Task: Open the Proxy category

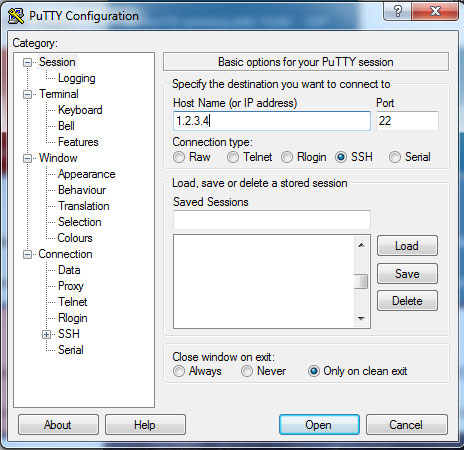Action: [71, 286]
